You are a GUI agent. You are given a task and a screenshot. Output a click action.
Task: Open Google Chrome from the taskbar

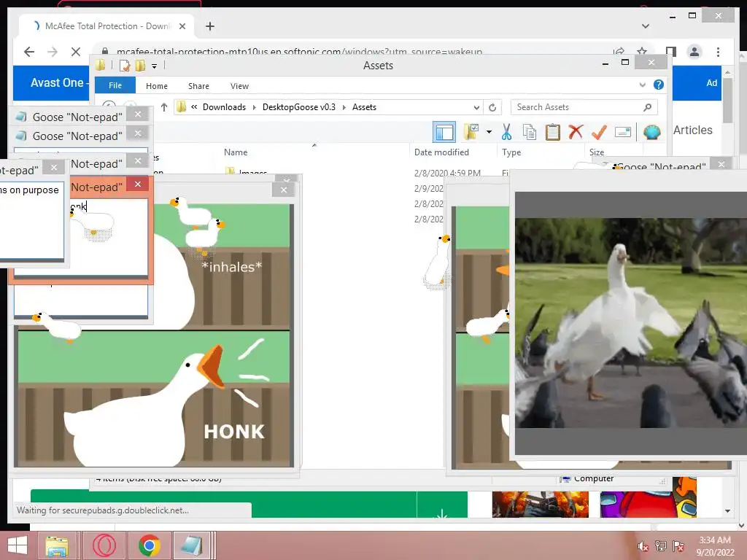pos(149,545)
